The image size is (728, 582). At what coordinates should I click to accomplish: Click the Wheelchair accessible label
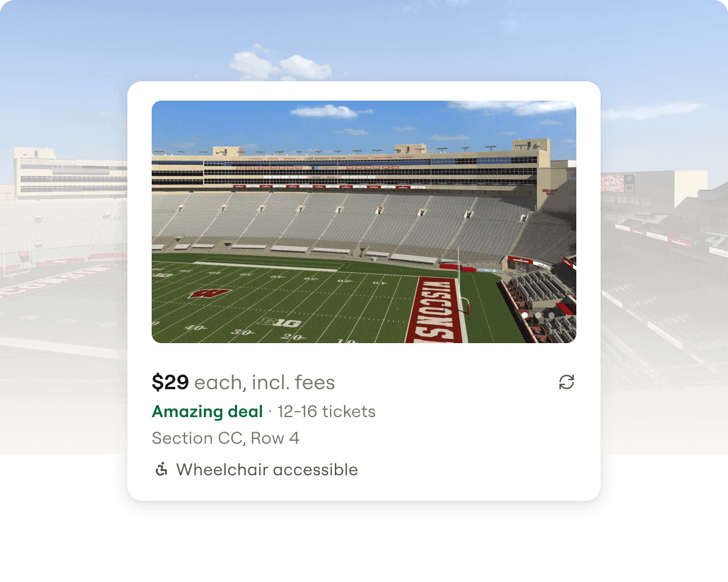pyautogui.click(x=267, y=470)
